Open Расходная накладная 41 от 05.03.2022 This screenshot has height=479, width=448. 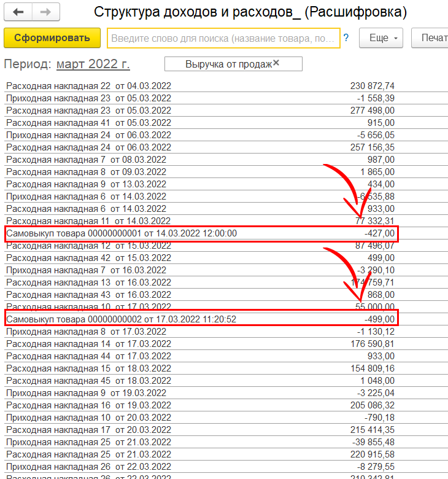[88, 123]
